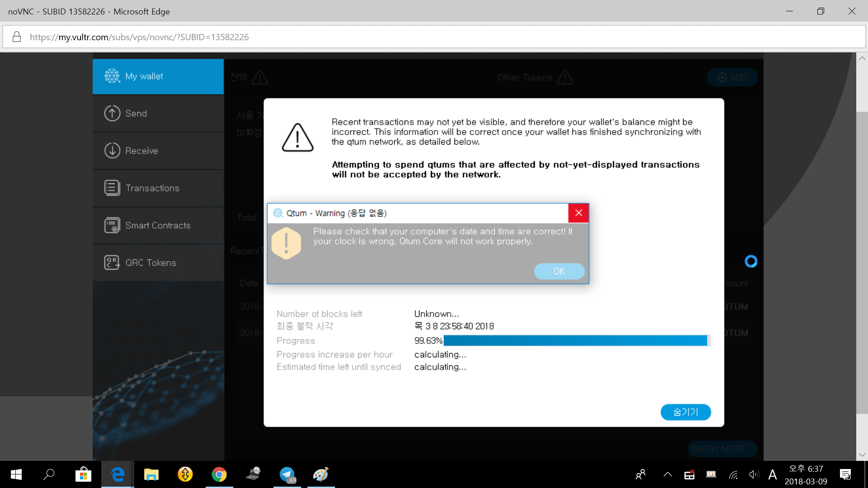This screenshot has height=488, width=868.
Task: Click the Qtum logo in warning dialog title
Action: pos(278,213)
